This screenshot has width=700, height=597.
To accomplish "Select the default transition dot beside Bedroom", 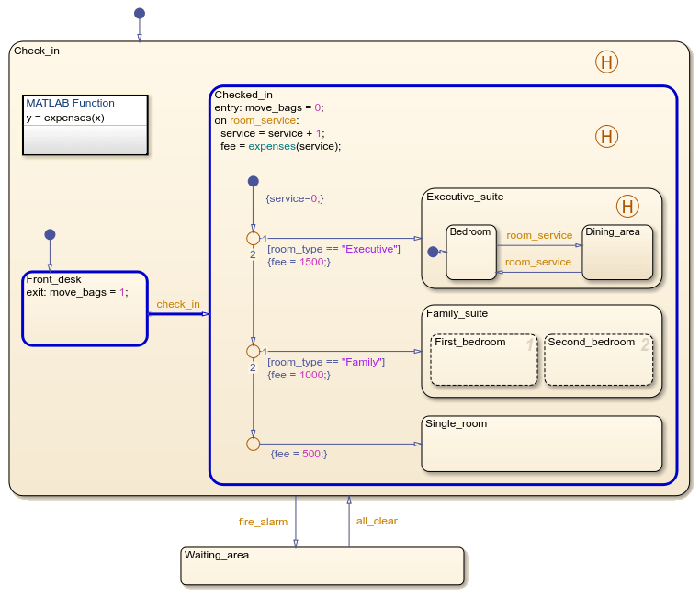I will [433, 252].
